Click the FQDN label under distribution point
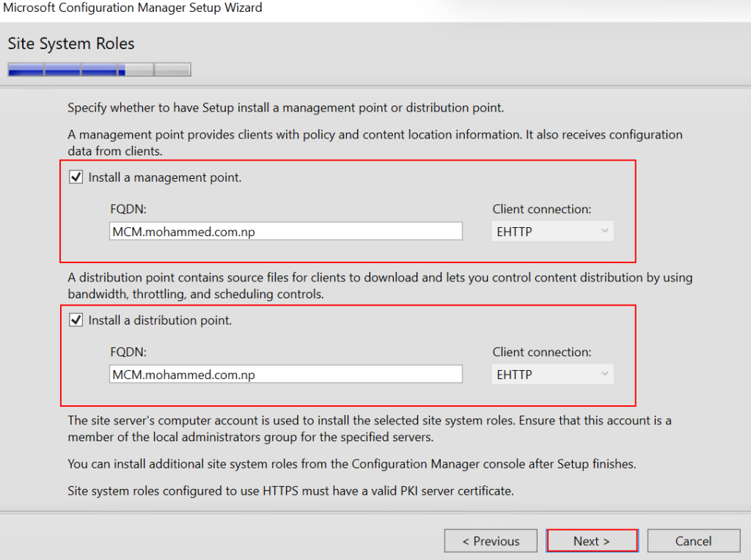The image size is (751, 560). tap(128, 353)
